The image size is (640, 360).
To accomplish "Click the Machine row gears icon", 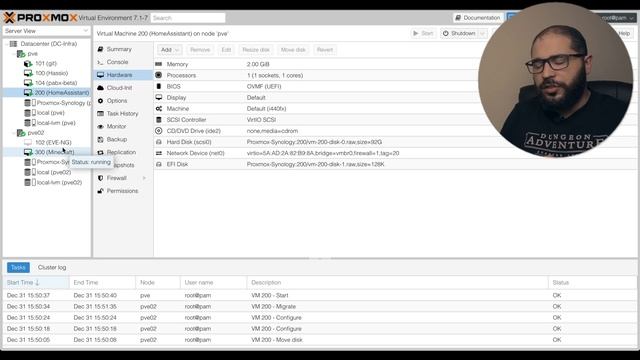I will tap(159, 109).
